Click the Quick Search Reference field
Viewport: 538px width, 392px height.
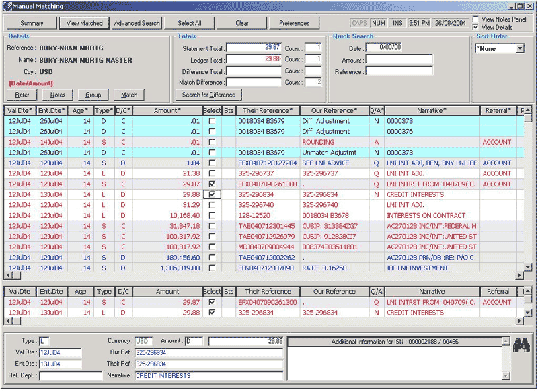tap(399, 71)
